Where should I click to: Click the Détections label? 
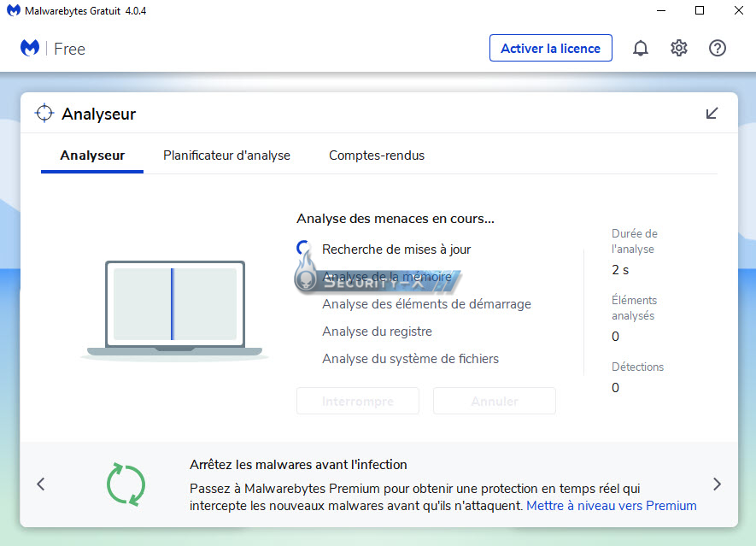coord(637,367)
